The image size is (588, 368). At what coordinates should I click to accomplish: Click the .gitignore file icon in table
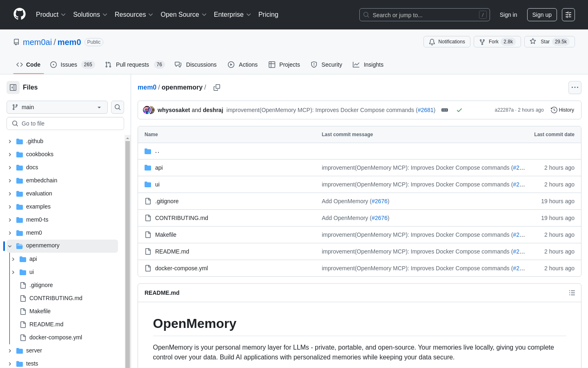click(x=148, y=201)
